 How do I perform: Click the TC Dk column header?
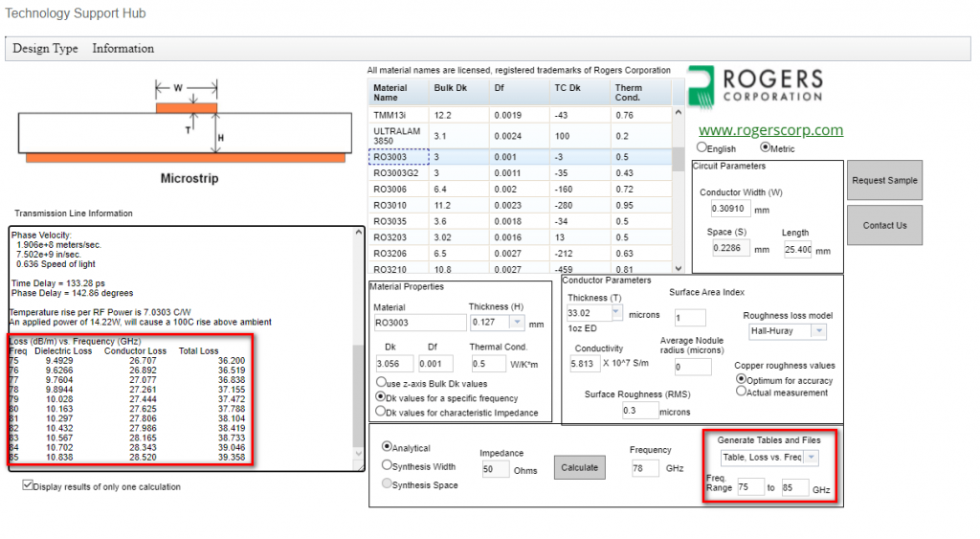coord(579,93)
